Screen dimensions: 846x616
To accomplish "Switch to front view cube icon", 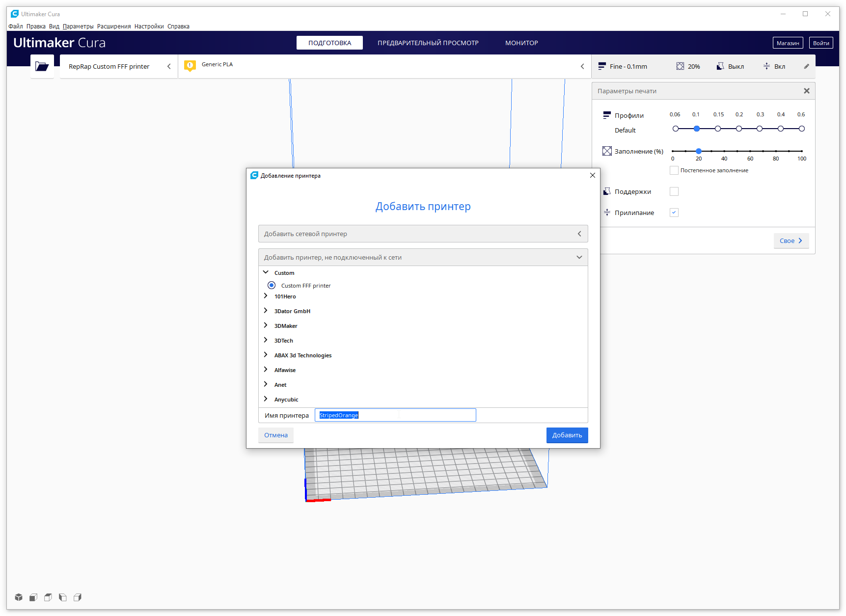I will point(33,597).
